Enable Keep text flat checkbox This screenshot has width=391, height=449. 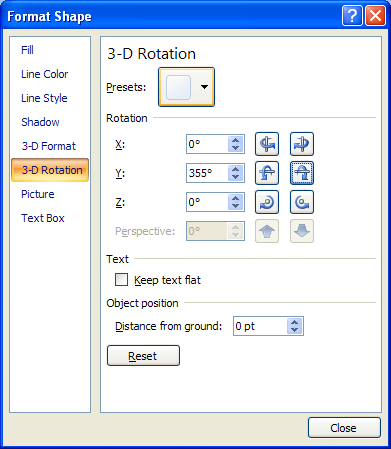pyautogui.click(x=121, y=280)
